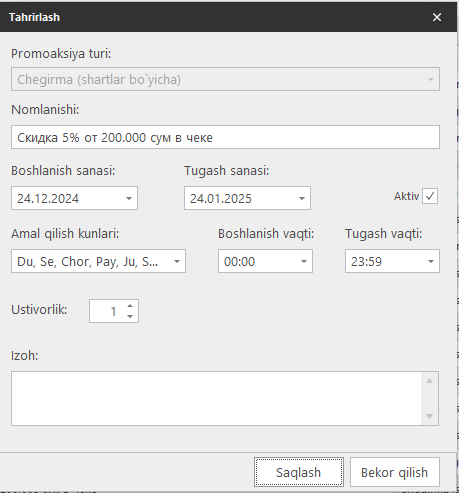Click Izoh scrollbar up arrow
This screenshot has height=493, width=459.
430,381
